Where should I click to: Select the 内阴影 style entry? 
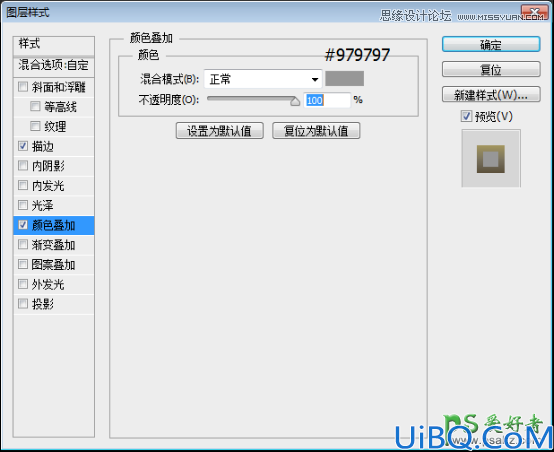(54, 166)
